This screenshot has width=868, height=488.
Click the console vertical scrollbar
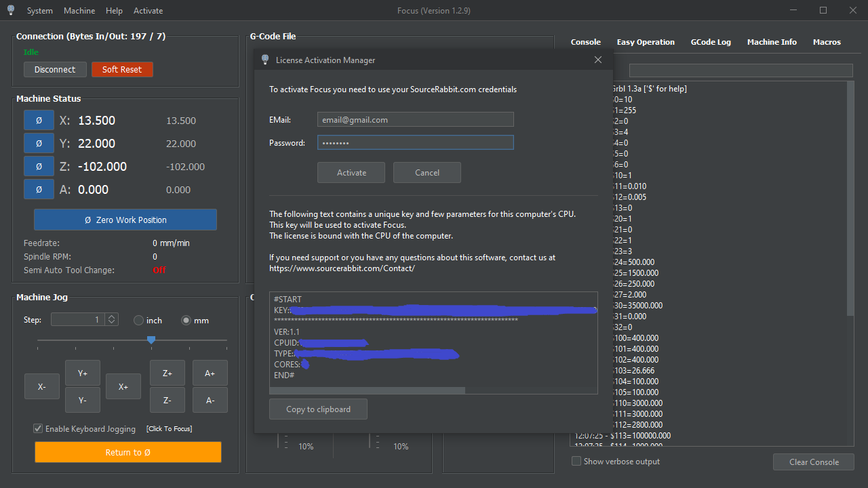click(850, 199)
